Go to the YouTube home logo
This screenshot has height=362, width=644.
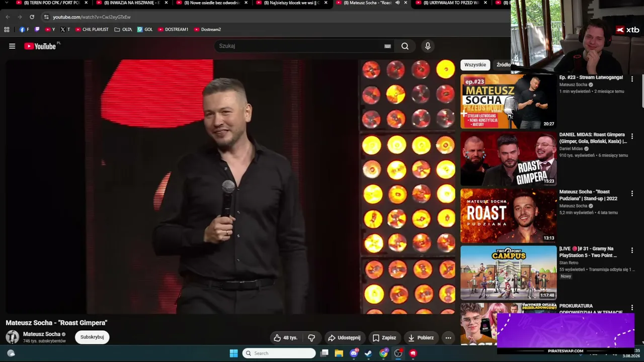point(40,46)
